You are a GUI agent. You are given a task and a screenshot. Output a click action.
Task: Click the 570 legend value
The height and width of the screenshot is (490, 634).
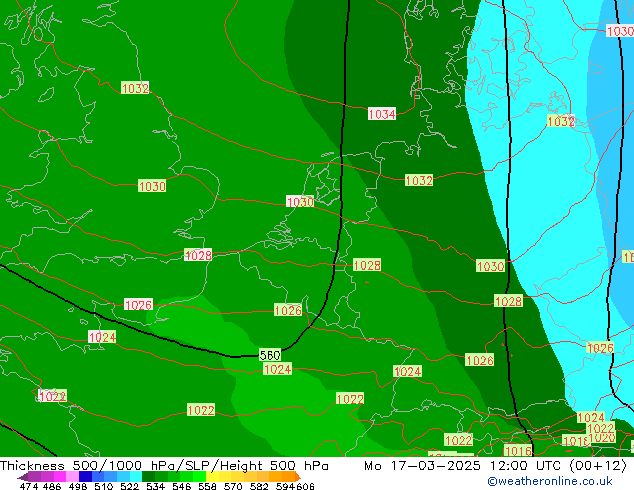(233, 486)
